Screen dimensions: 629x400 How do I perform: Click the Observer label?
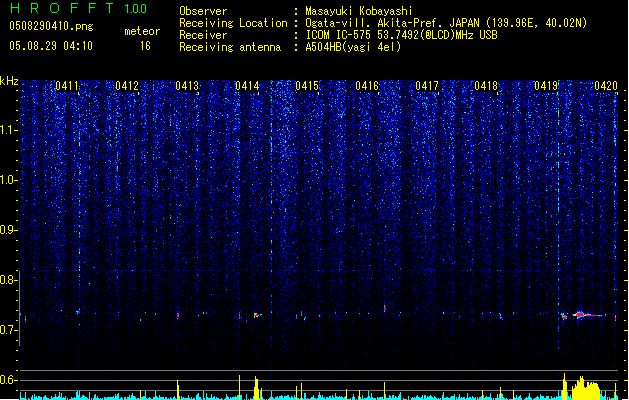pos(203,11)
